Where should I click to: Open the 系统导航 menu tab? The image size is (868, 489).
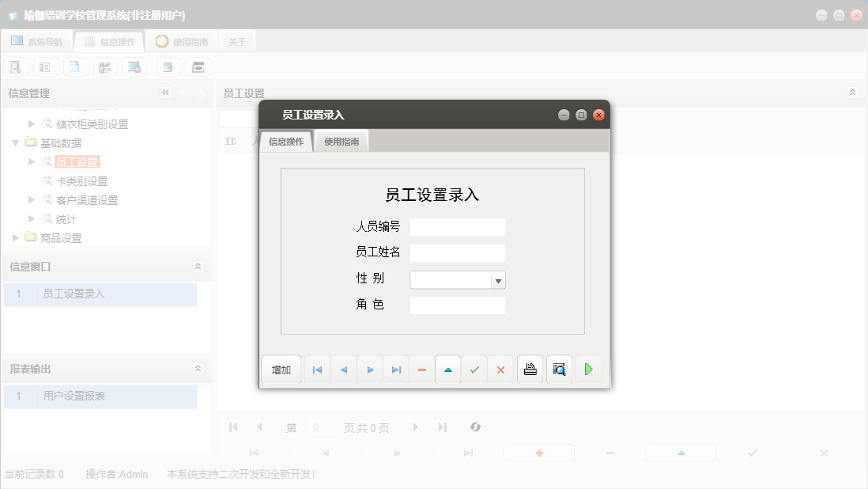tap(38, 40)
